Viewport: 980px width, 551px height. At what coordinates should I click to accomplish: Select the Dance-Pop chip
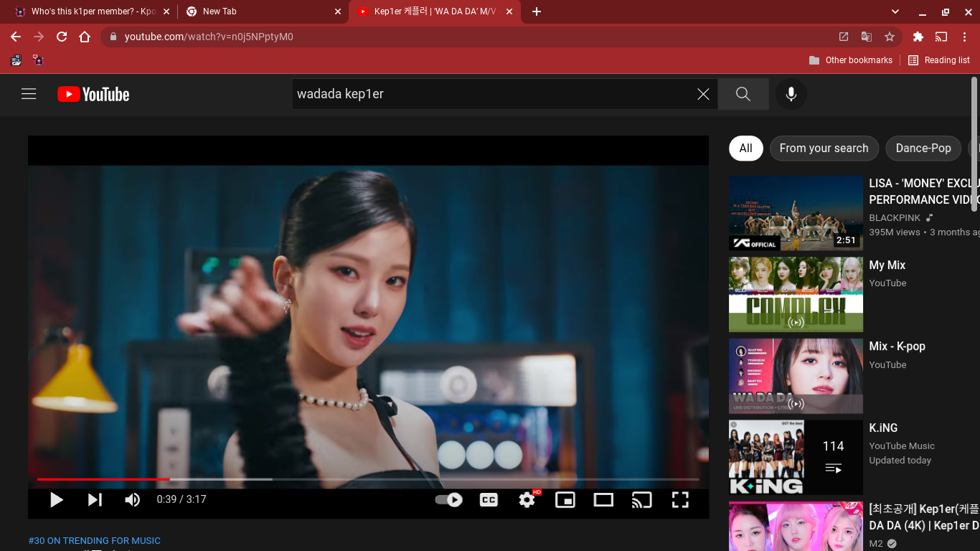click(x=923, y=149)
